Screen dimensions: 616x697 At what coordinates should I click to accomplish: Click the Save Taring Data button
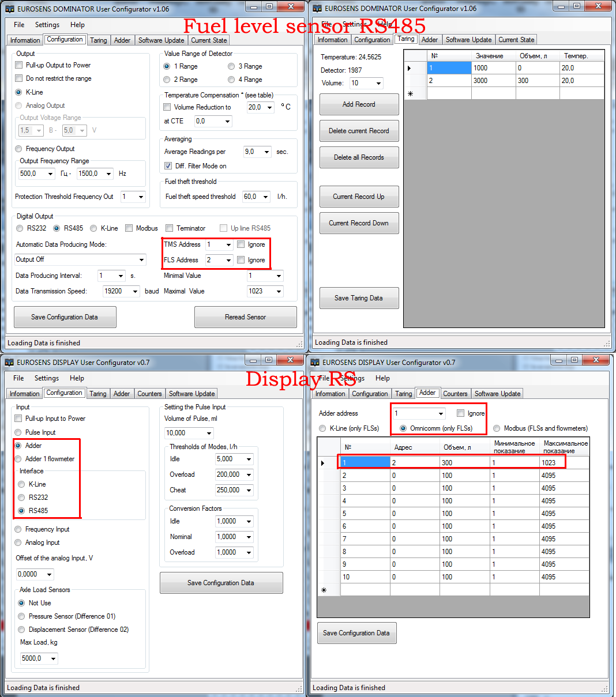point(359,298)
